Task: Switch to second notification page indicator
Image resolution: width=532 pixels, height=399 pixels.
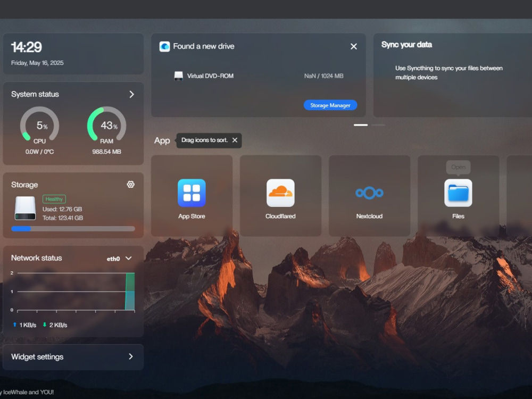Action: pyautogui.click(x=378, y=125)
